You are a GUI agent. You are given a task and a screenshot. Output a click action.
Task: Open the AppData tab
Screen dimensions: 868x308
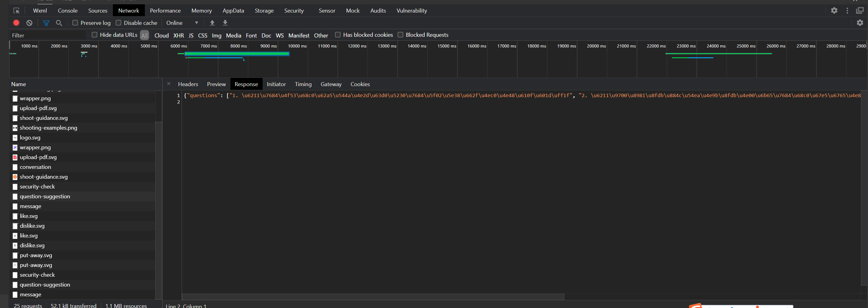click(x=233, y=11)
